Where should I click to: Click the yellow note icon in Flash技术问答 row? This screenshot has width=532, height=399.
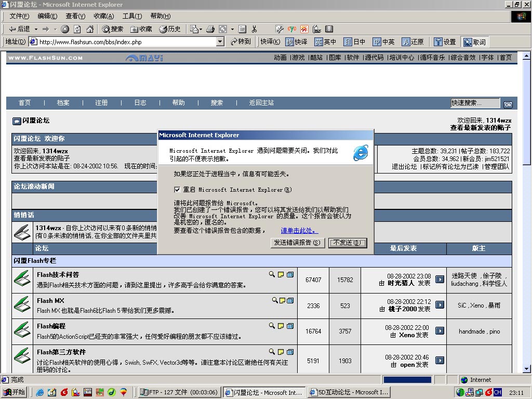coord(281,274)
